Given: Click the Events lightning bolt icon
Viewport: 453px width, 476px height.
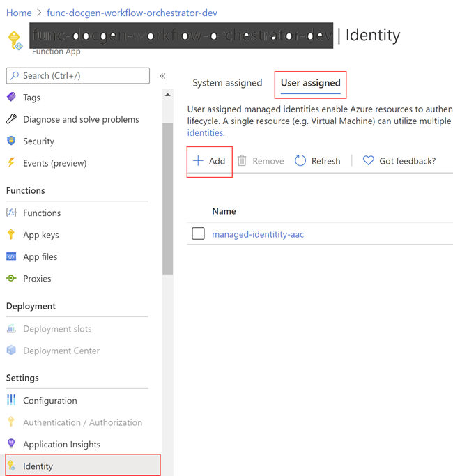Looking at the screenshot, I should [x=11, y=162].
